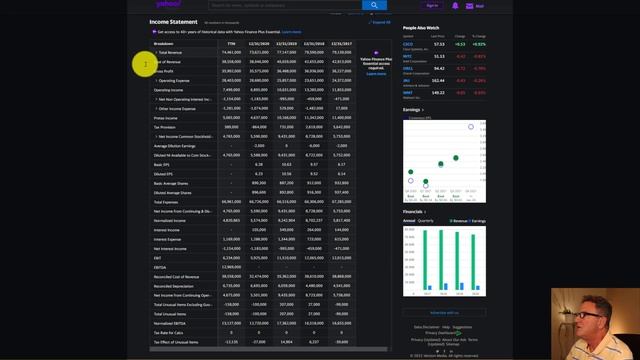Click the Suggestions footer link

point(462,327)
